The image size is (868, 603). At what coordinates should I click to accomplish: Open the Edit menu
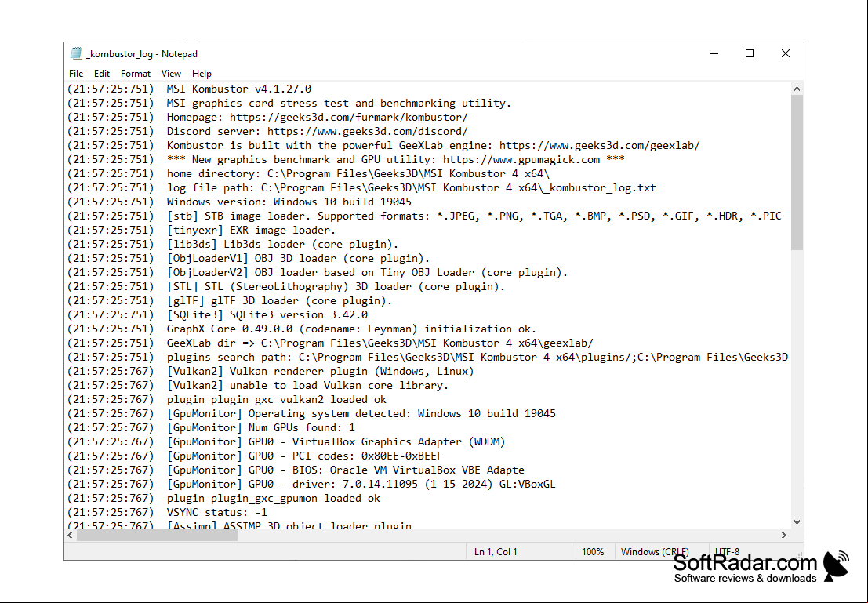click(101, 74)
